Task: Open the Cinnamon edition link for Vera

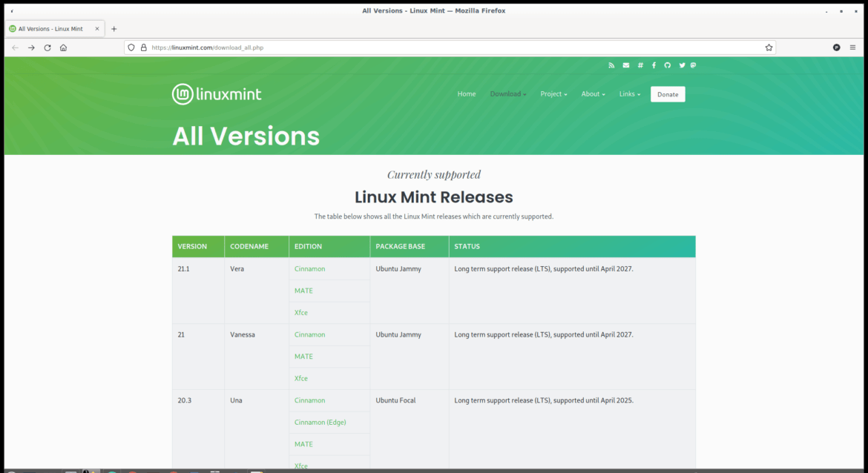Action: (309, 268)
